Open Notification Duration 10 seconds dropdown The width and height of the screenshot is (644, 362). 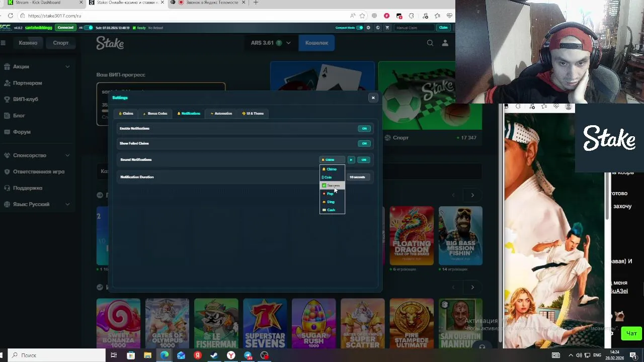pos(358,177)
